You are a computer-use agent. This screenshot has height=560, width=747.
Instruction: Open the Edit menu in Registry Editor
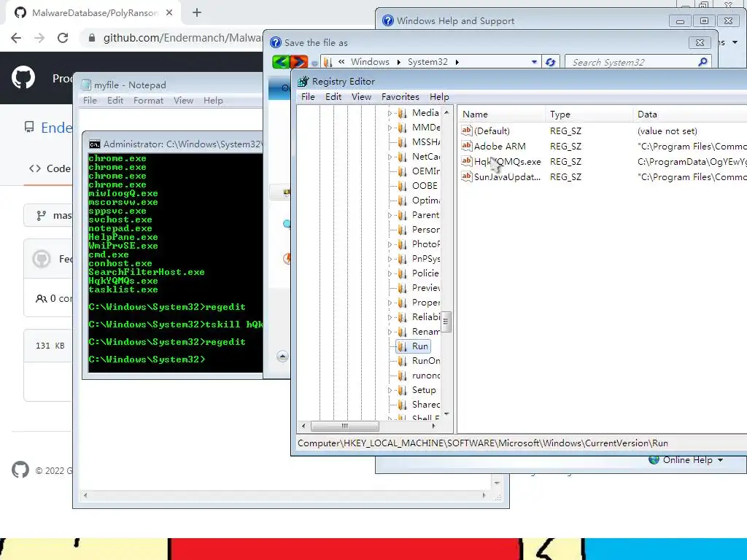333,97
